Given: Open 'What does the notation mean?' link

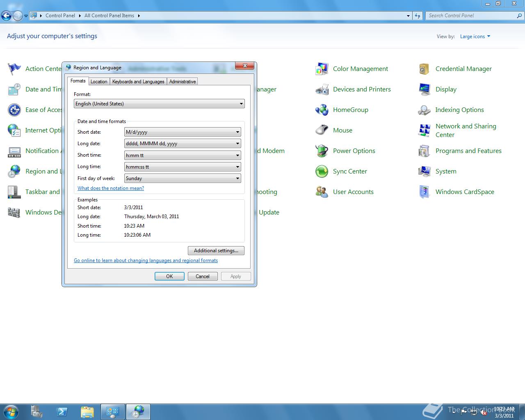Looking at the screenshot, I should tap(111, 188).
